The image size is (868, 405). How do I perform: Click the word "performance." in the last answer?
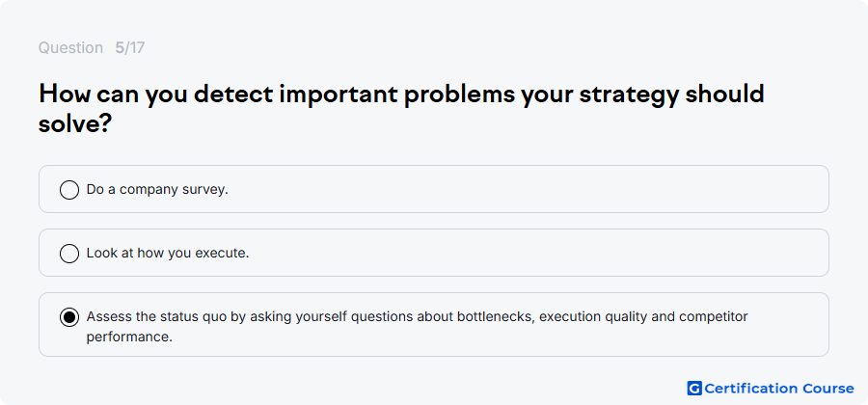(x=129, y=337)
